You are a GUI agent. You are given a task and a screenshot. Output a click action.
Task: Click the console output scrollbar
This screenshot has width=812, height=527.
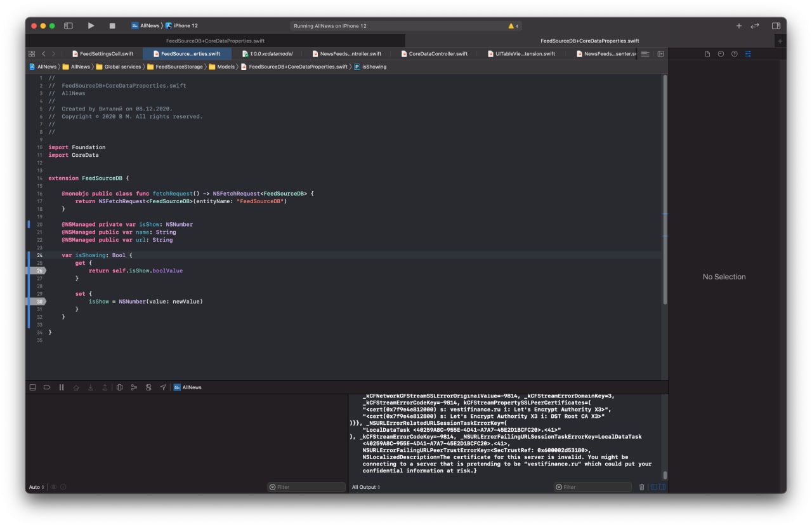click(x=665, y=475)
